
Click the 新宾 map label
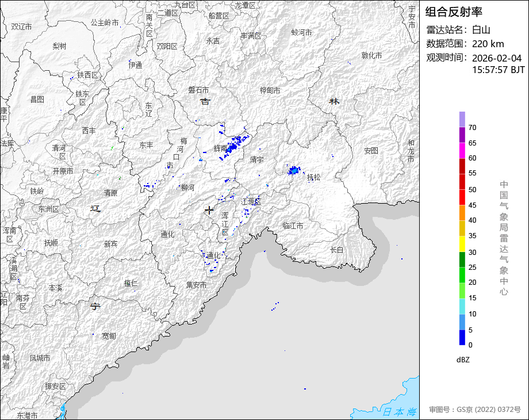[x=110, y=244]
